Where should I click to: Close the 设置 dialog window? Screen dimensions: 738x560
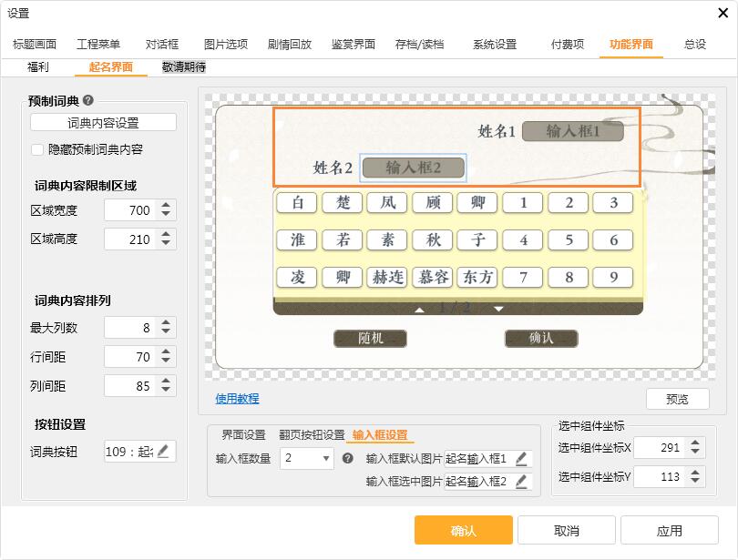coord(715,13)
